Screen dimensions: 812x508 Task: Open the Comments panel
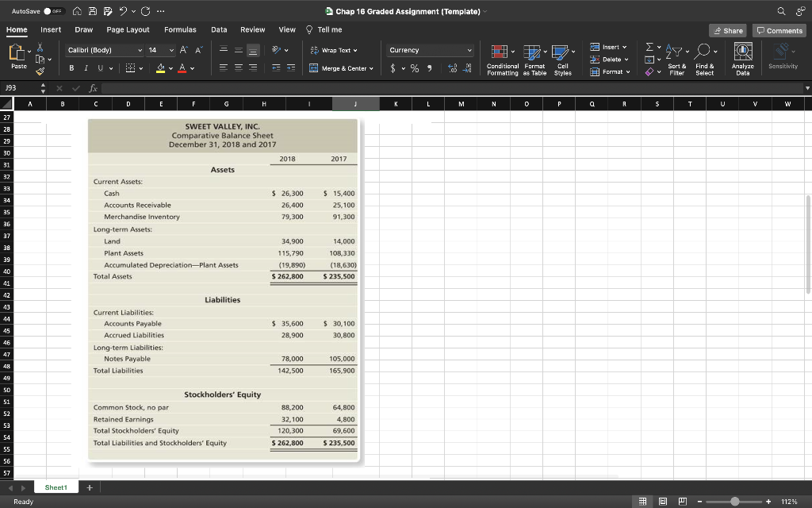point(778,30)
